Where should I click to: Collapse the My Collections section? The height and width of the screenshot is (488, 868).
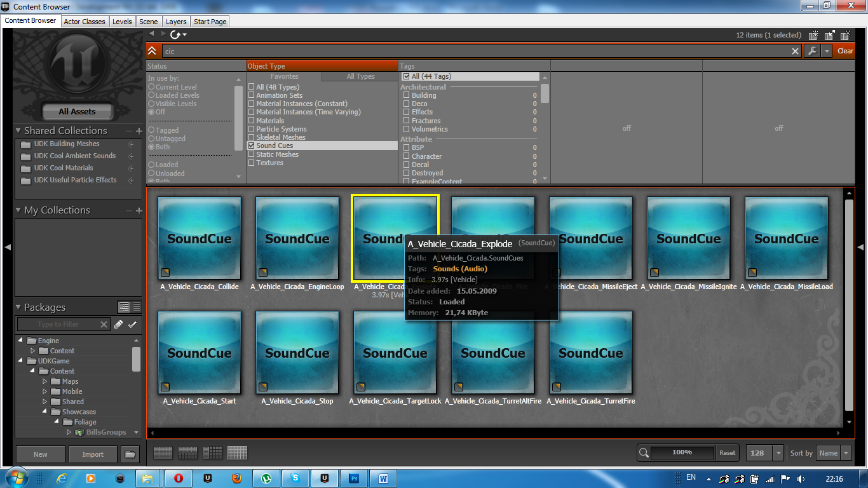click(x=18, y=210)
